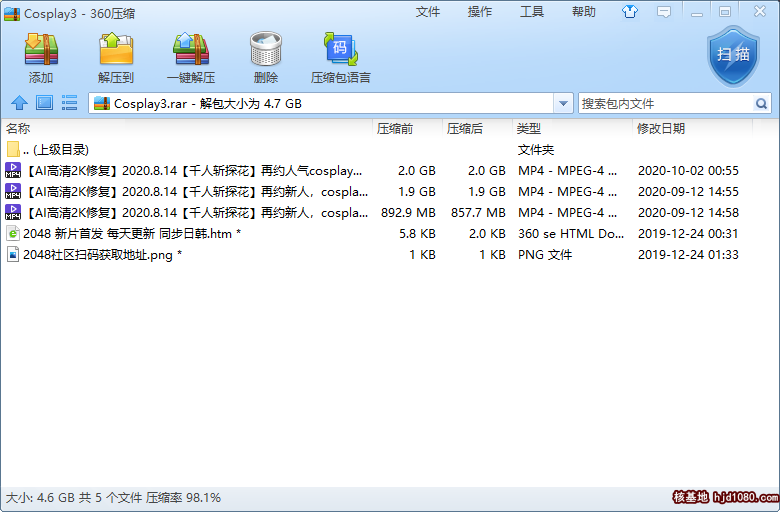Click the MP4 icon of the 892.9 MB video
780x512 pixels.
[x=13, y=212]
